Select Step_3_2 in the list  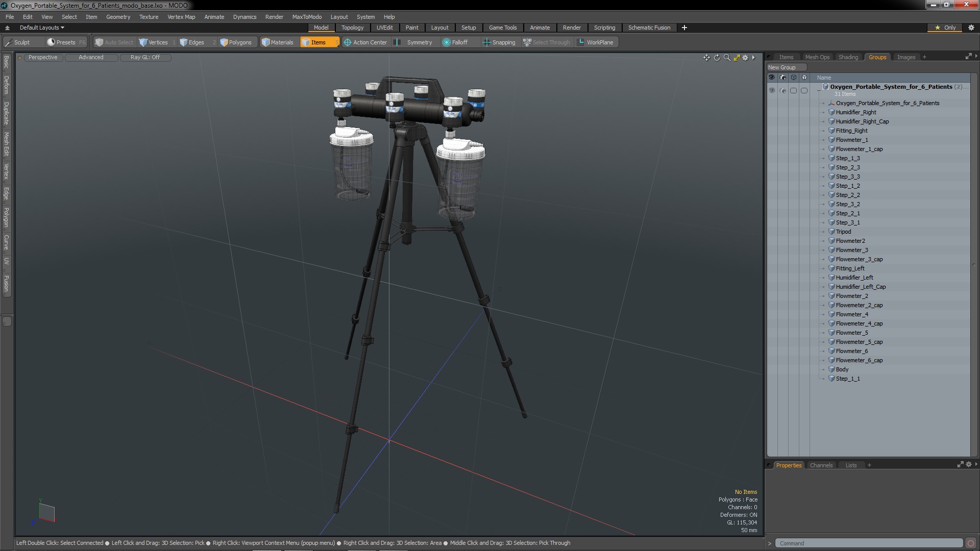coord(848,204)
